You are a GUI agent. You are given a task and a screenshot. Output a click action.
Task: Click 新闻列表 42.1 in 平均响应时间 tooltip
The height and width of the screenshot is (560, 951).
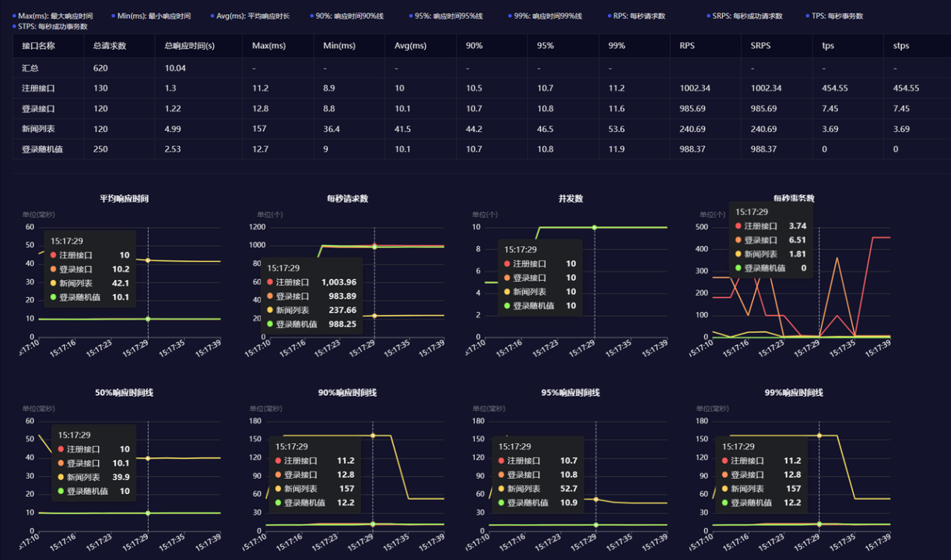(x=89, y=282)
